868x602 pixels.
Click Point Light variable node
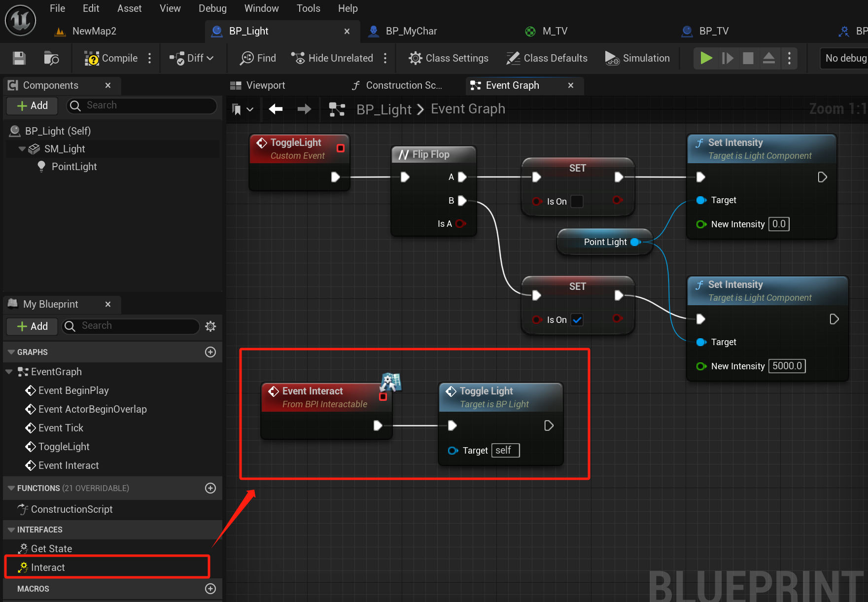pyautogui.click(x=605, y=242)
